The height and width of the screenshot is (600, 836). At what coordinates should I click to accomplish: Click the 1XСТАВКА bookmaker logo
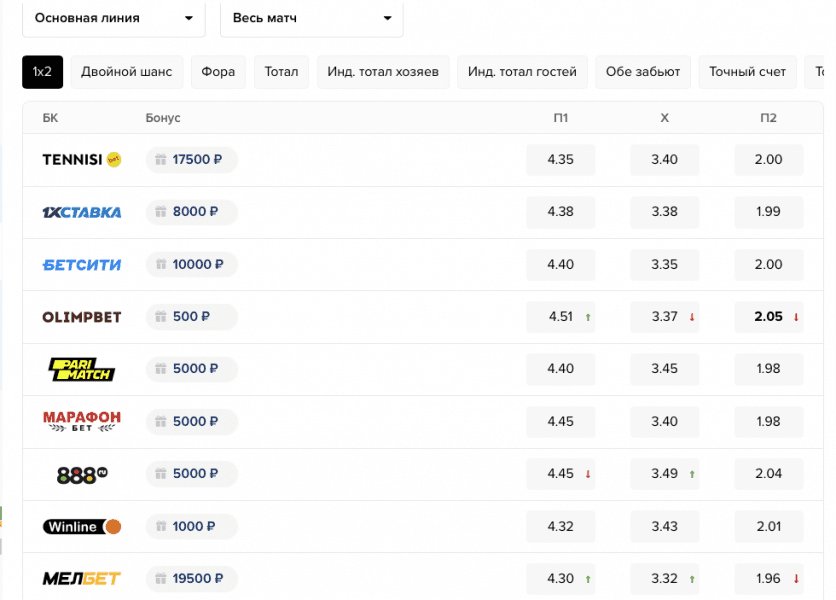tap(81, 212)
